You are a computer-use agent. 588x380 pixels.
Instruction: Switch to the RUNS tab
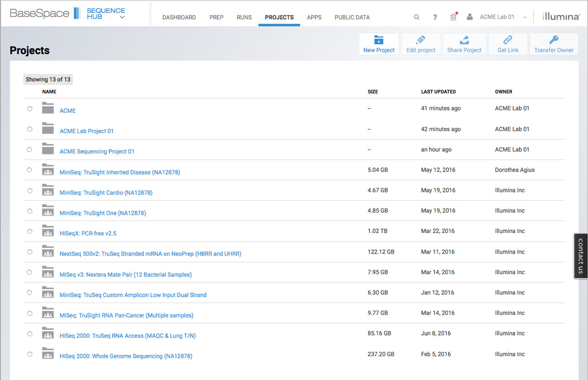point(244,17)
